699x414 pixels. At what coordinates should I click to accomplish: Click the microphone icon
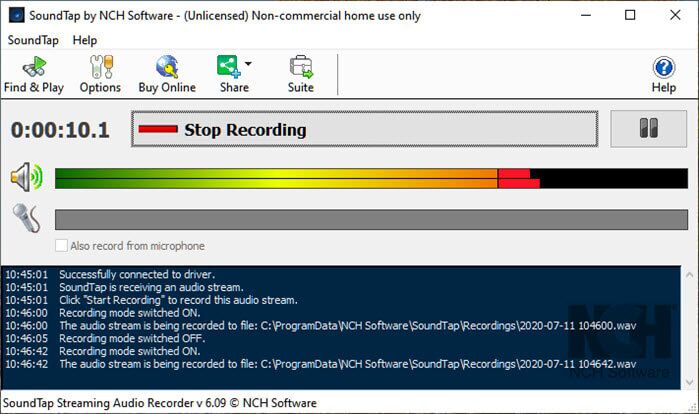pyautogui.click(x=26, y=218)
